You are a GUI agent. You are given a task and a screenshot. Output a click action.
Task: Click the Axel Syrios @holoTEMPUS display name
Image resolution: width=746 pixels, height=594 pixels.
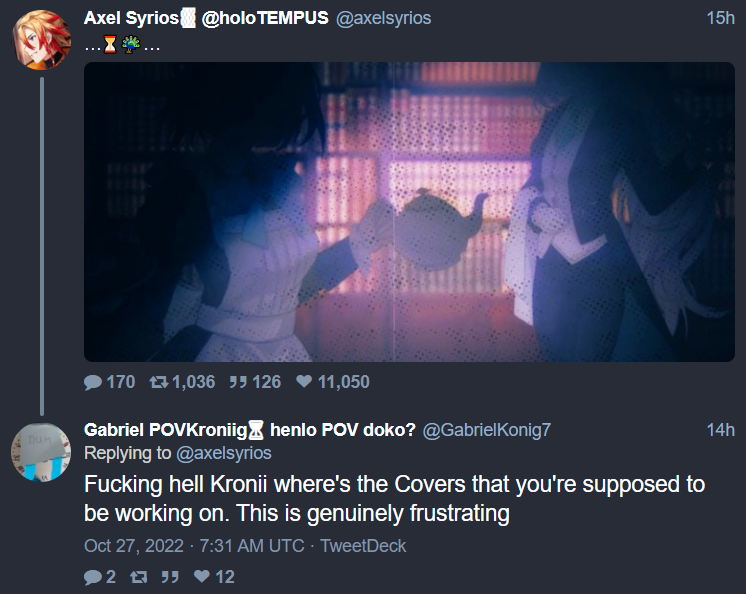coord(206,18)
